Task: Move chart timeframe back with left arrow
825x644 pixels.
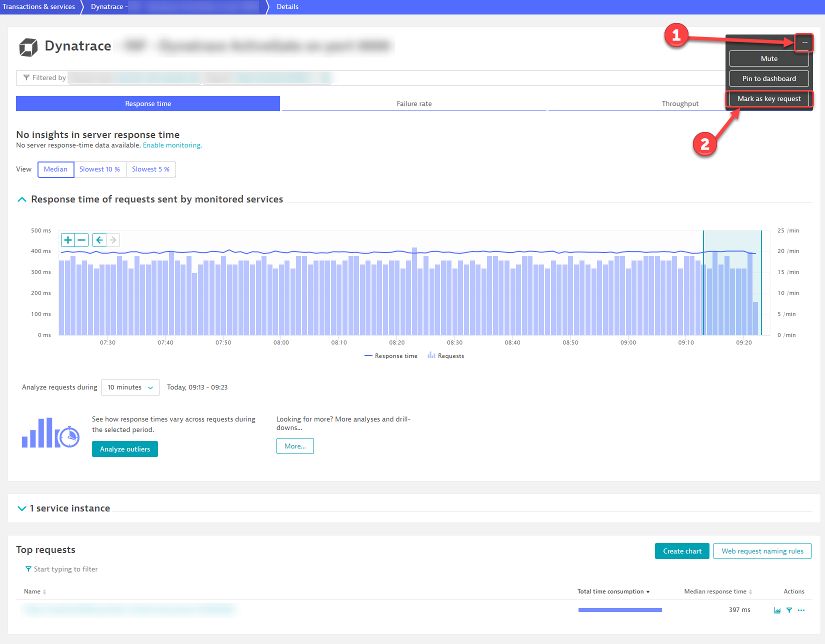Action: tap(99, 240)
